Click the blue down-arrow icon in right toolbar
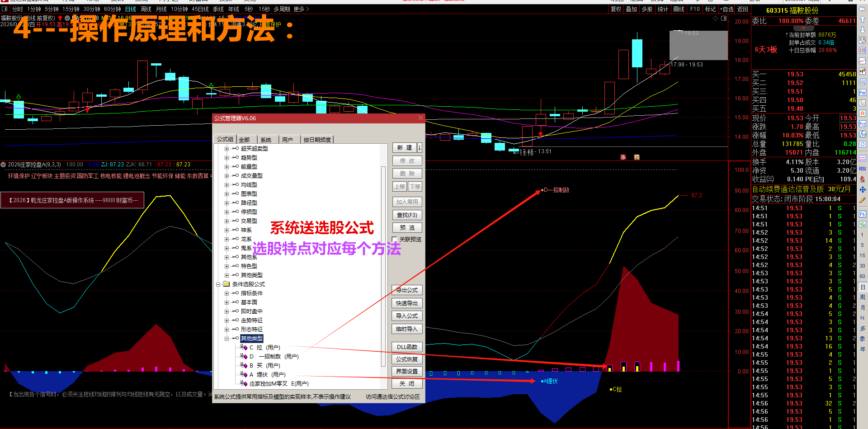 click(863, 30)
